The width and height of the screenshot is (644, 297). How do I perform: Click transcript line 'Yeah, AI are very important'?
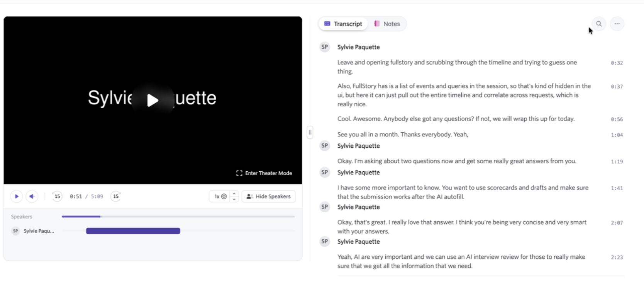pos(461,261)
